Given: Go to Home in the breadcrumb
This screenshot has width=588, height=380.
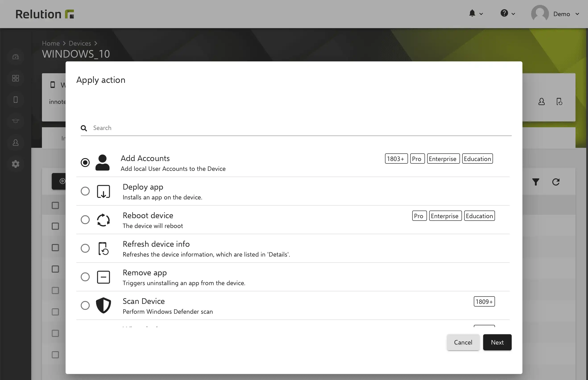Looking at the screenshot, I should (x=51, y=43).
